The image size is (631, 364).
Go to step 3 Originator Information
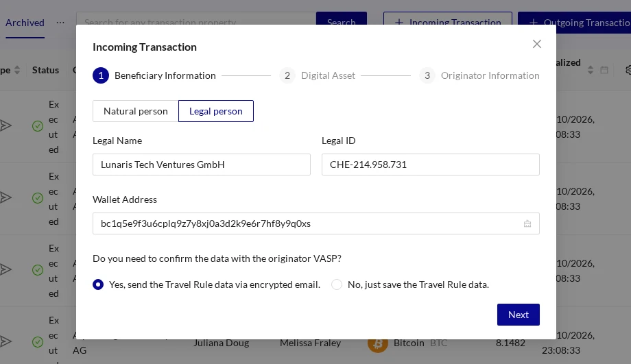[x=479, y=75]
